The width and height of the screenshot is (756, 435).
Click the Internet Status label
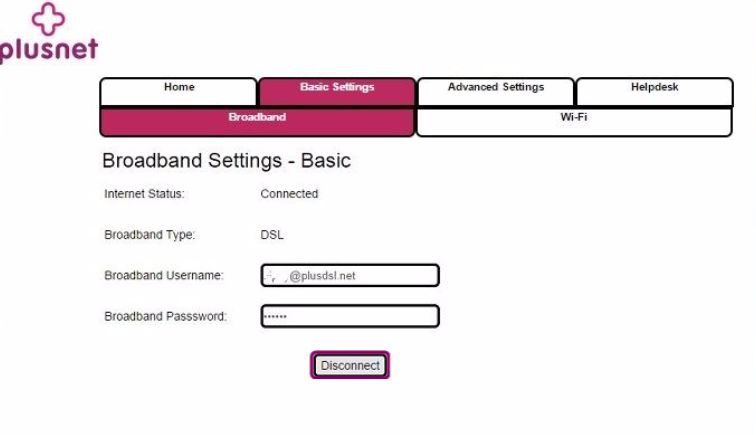[x=144, y=194]
